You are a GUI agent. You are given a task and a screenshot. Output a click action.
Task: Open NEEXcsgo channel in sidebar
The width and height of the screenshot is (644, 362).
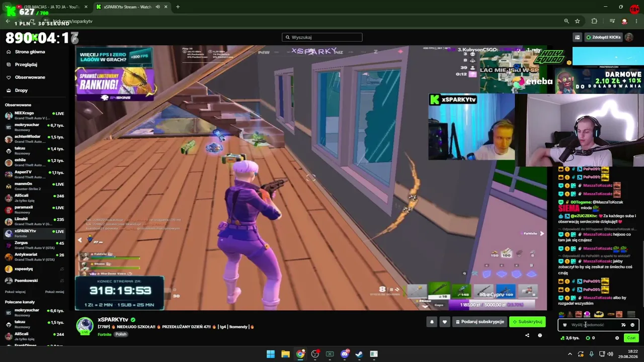click(x=34, y=115)
